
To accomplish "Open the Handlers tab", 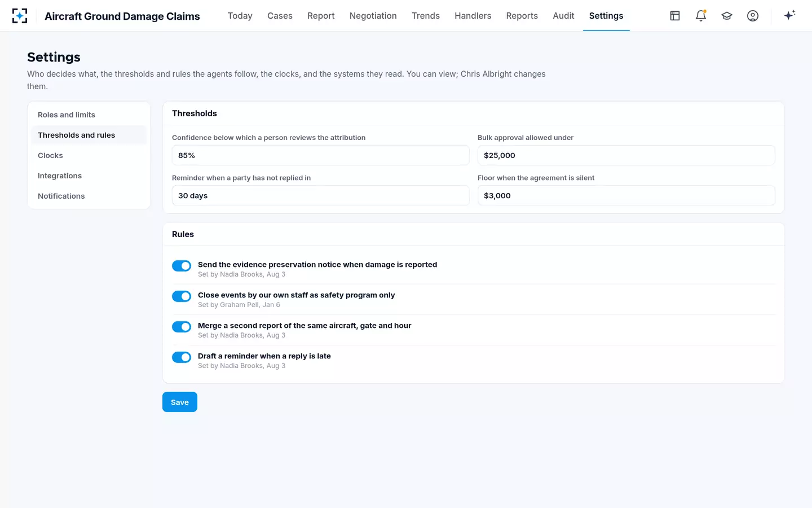I will [x=473, y=16].
